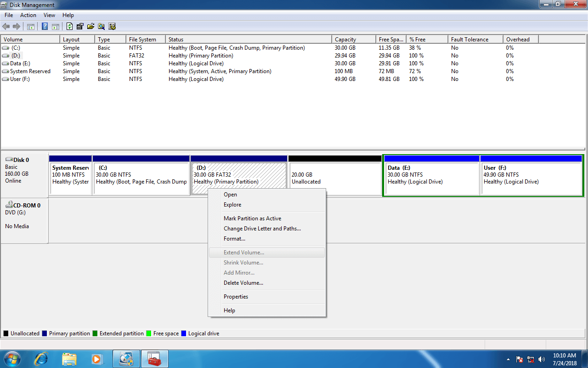Open the Action menu
This screenshot has width=588, height=368.
click(x=28, y=15)
